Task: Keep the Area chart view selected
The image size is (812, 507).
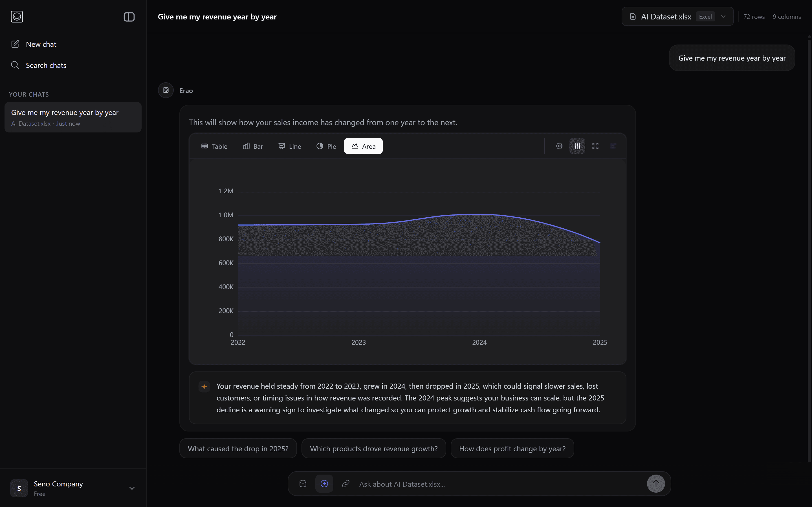Action: coord(363,146)
